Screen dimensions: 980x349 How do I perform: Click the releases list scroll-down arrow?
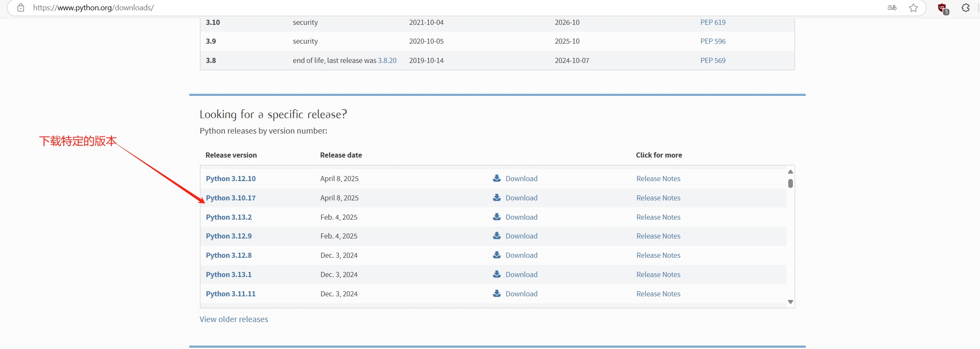click(x=790, y=302)
